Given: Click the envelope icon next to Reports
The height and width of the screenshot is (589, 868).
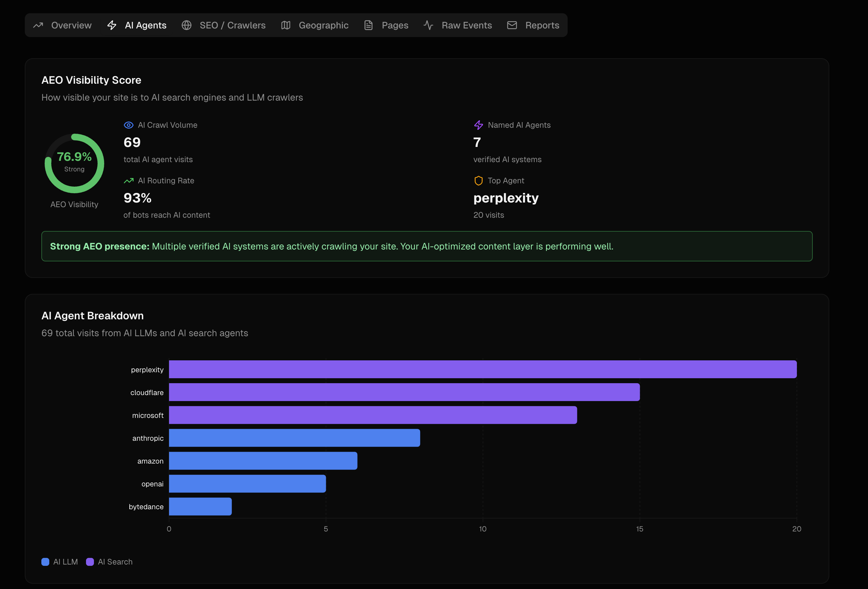Looking at the screenshot, I should 512,25.
